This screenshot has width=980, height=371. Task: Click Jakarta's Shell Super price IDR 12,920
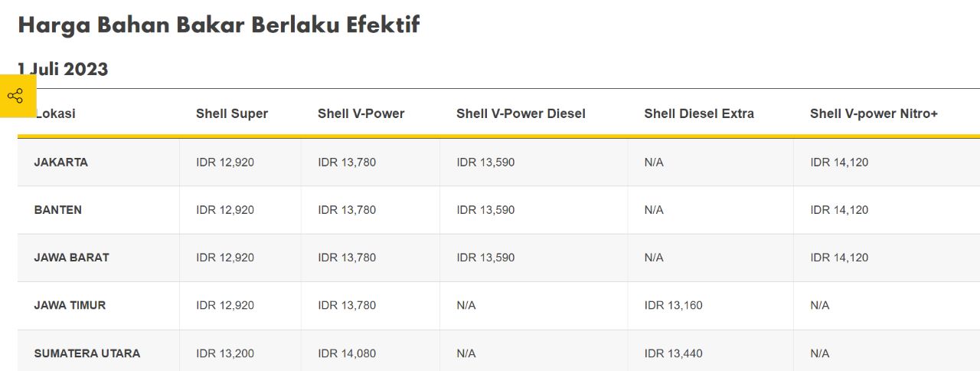[225, 163]
